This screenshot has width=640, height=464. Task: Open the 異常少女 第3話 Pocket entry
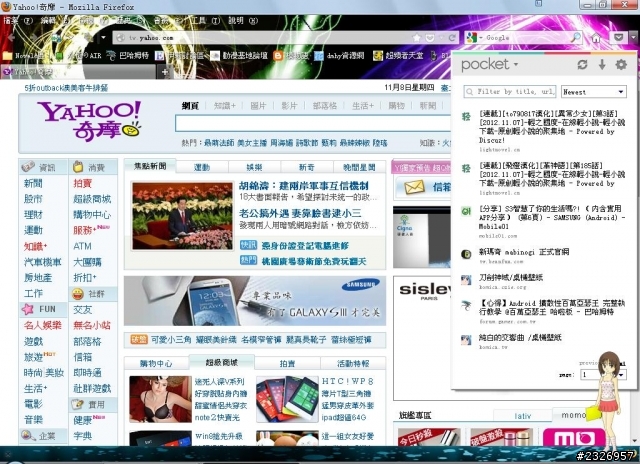(551, 127)
